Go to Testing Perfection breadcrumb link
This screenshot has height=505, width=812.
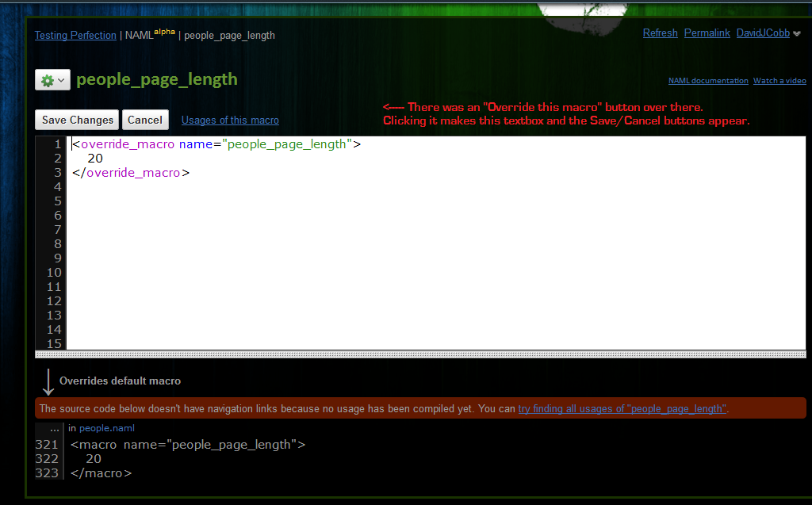click(x=75, y=36)
